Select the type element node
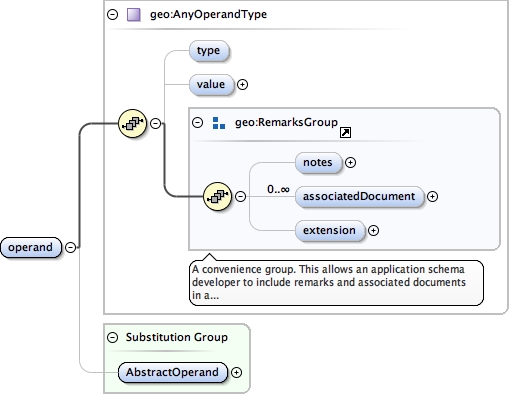 pyautogui.click(x=209, y=51)
